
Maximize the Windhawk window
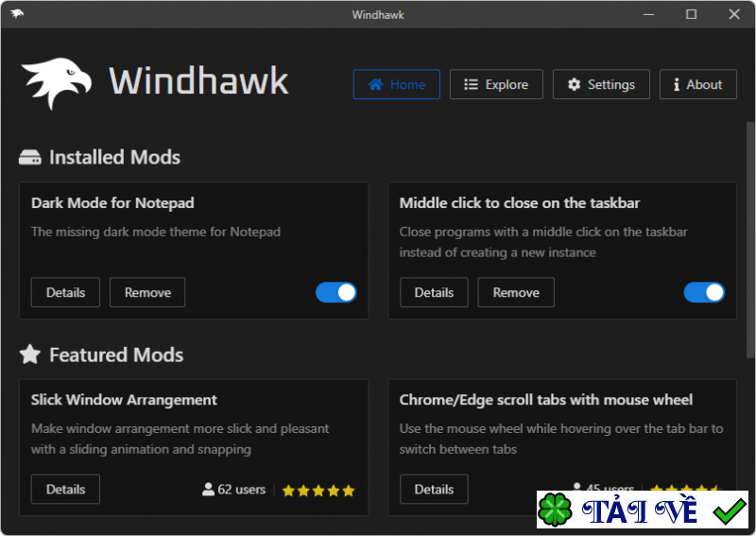coord(691,14)
